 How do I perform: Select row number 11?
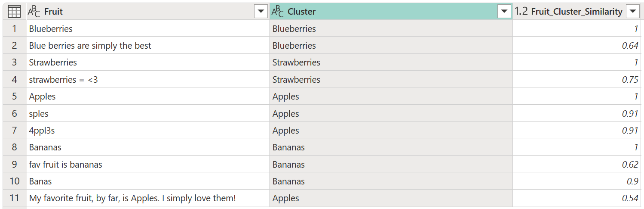point(14,199)
